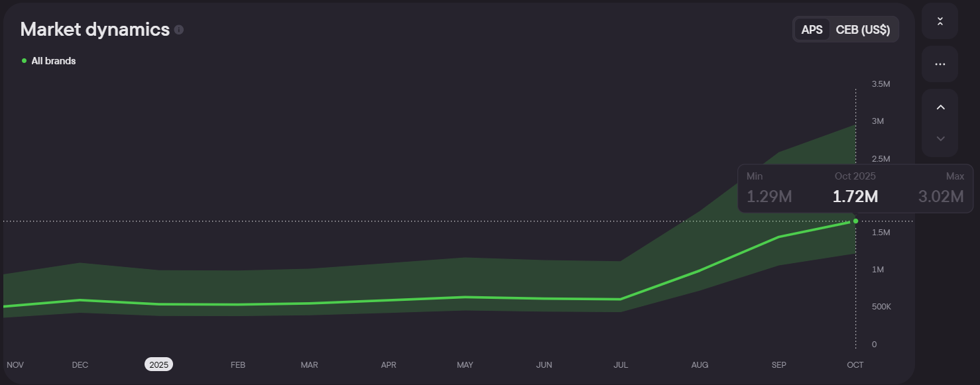Click the Max 3.02M tooltip value
Image resolution: width=980 pixels, height=385 pixels.
click(x=940, y=196)
